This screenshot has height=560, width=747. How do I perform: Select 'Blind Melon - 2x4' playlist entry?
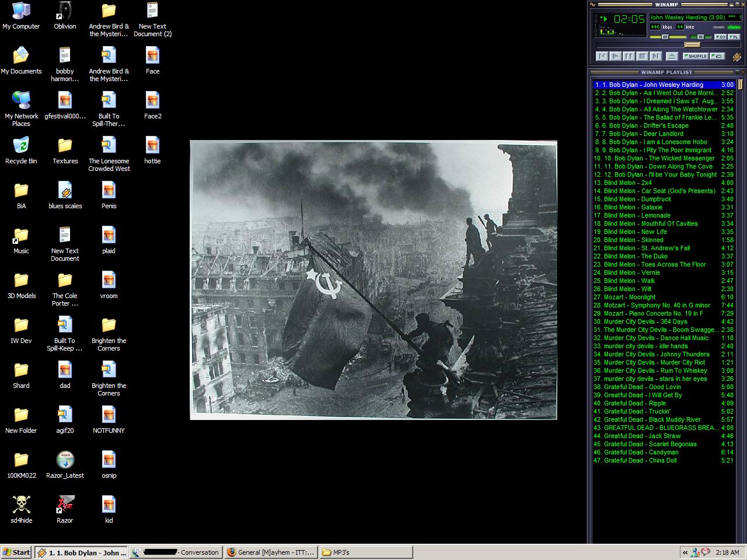click(x=664, y=183)
